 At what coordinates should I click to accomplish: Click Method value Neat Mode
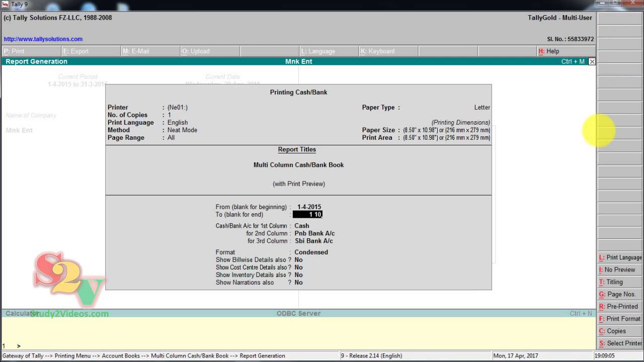click(182, 130)
